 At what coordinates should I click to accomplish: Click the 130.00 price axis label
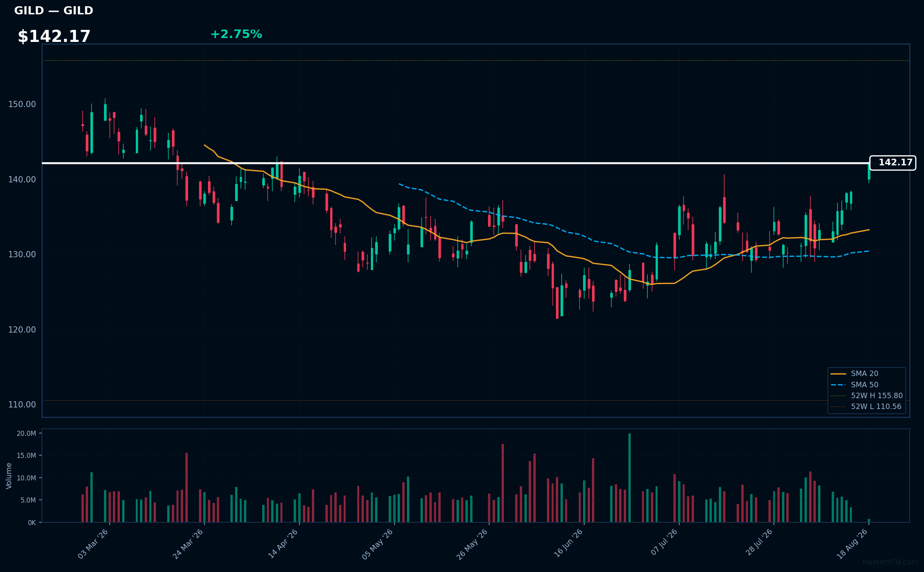[x=22, y=255]
